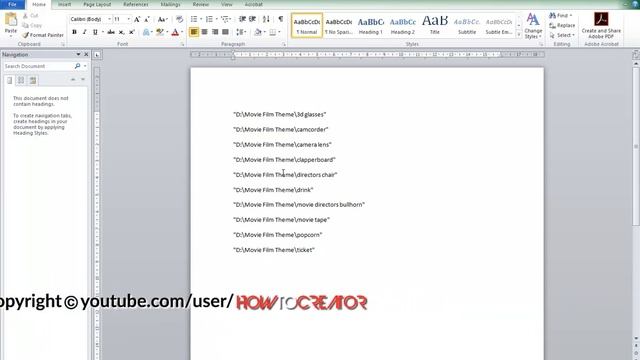Click the Line Spacing icon

pyautogui.click(x=240, y=32)
